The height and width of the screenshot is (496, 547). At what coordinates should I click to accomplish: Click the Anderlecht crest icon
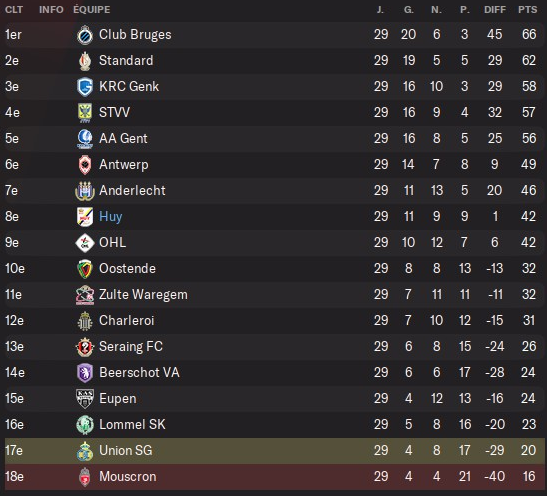point(85,191)
